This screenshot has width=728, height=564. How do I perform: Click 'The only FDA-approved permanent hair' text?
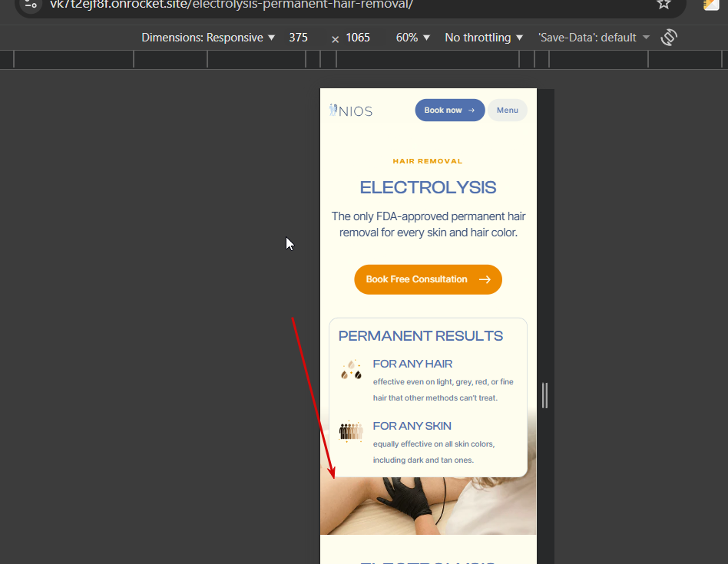coord(428,216)
